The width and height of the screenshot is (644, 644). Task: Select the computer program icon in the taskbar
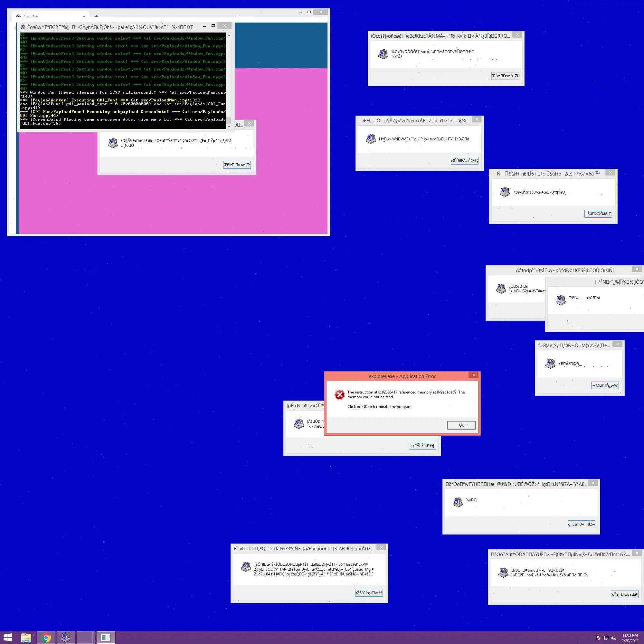(x=66, y=637)
